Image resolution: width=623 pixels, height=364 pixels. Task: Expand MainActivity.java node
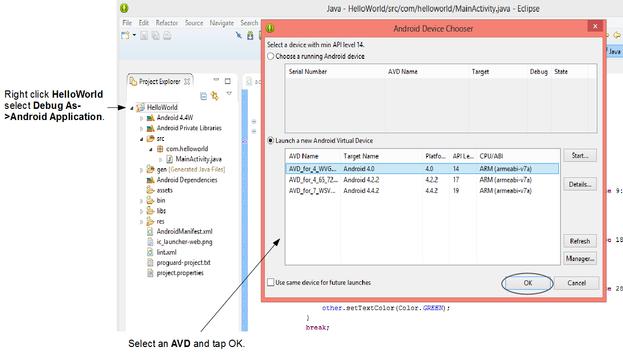pos(161,159)
